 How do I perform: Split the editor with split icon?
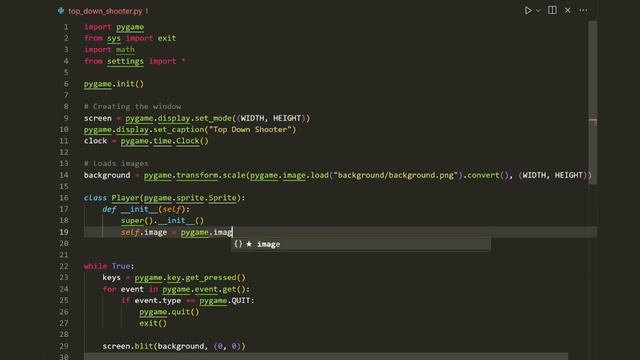coord(552,10)
